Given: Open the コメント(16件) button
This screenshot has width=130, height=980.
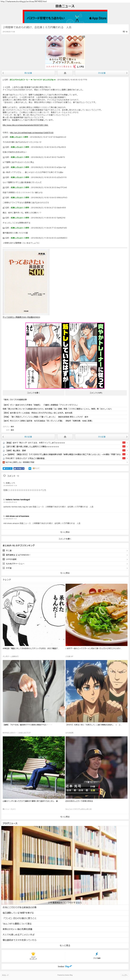Looking at the screenshot, I should [96, 393].
